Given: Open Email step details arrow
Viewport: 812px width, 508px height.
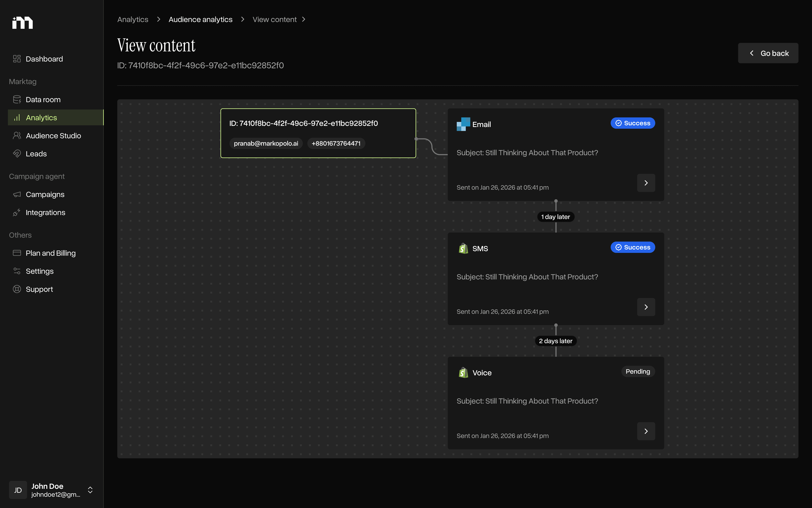Looking at the screenshot, I should (x=646, y=183).
